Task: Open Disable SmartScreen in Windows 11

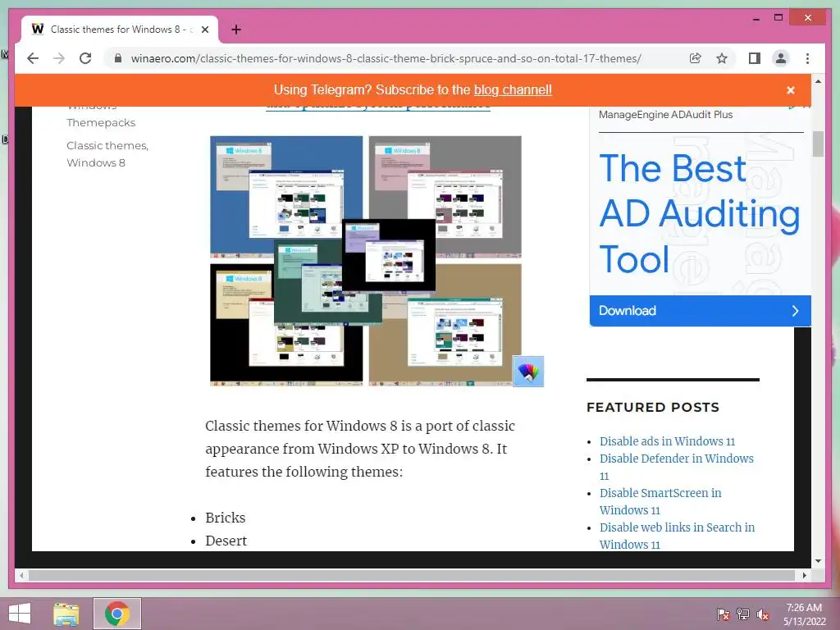Action: click(660, 501)
